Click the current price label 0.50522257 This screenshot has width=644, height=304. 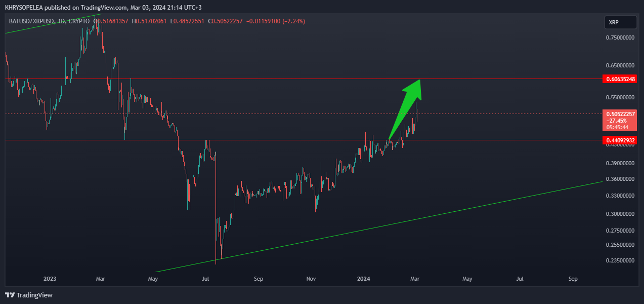[x=621, y=114]
